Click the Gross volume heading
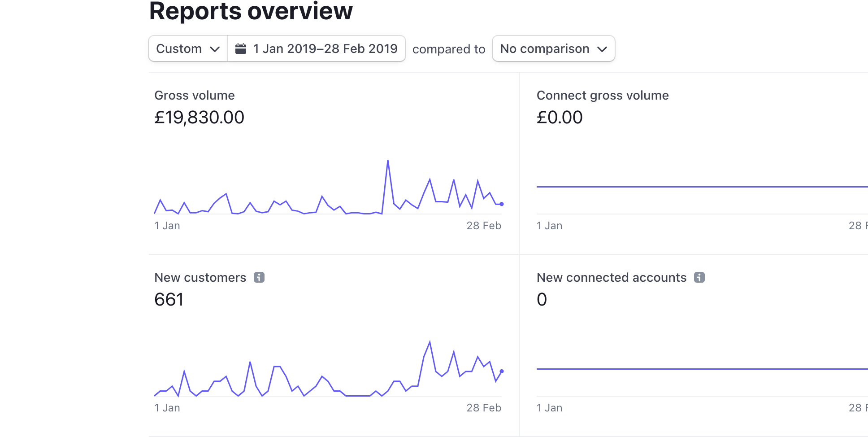The width and height of the screenshot is (868, 437). tap(195, 95)
